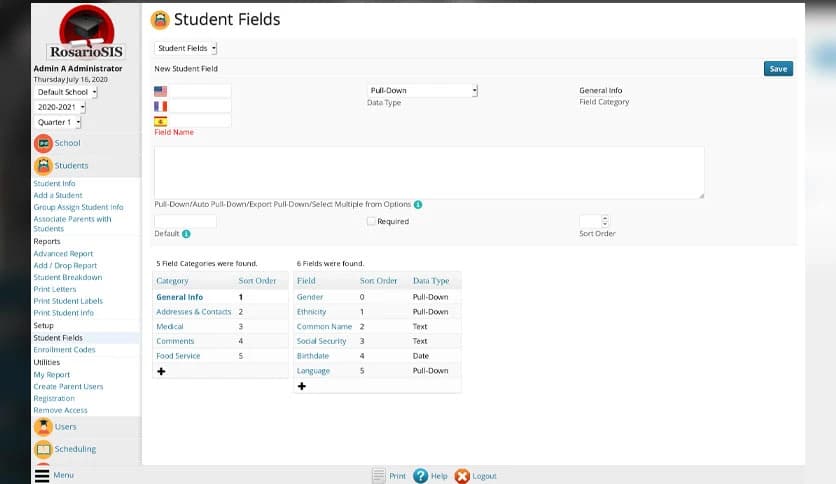
Task: Toggle the Required checkbox
Action: pyautogui.click(x=371, y=221)
